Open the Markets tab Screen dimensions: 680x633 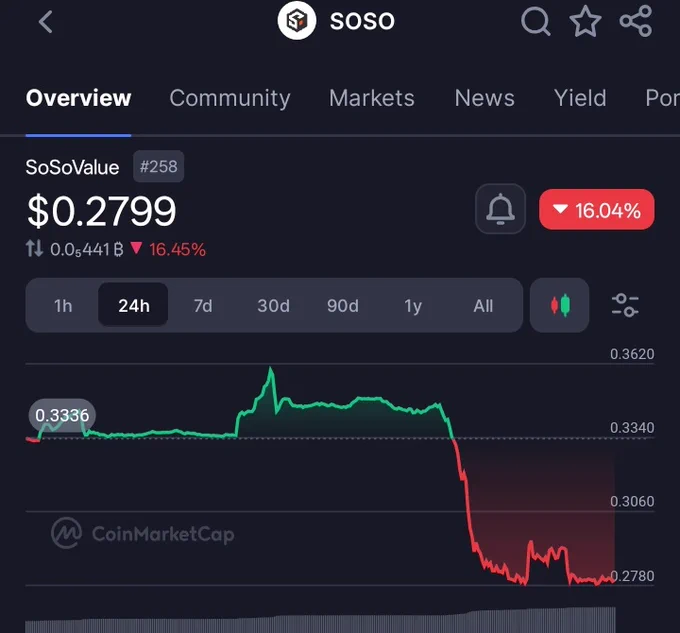point(372,98)
